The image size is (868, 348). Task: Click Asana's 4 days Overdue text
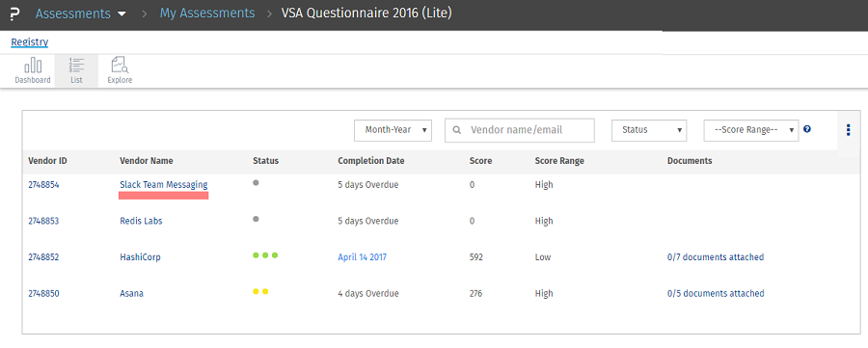(x=368, y=294)
